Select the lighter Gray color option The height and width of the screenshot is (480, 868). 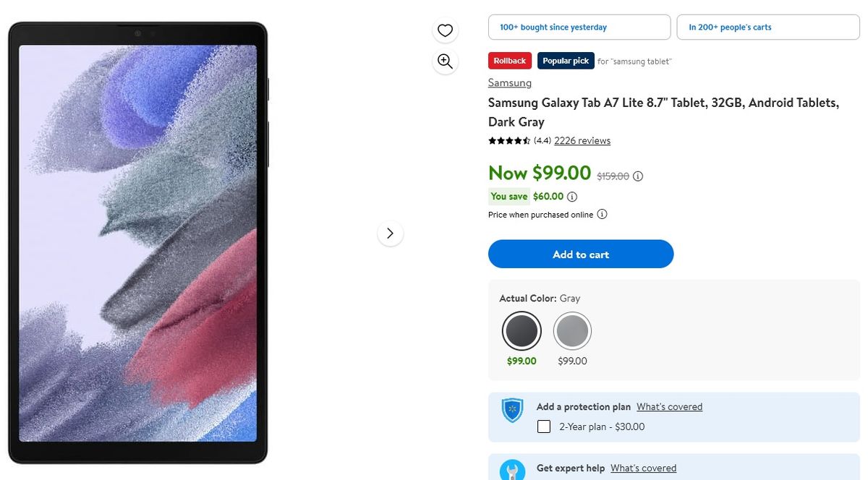[x=572, y=330]
